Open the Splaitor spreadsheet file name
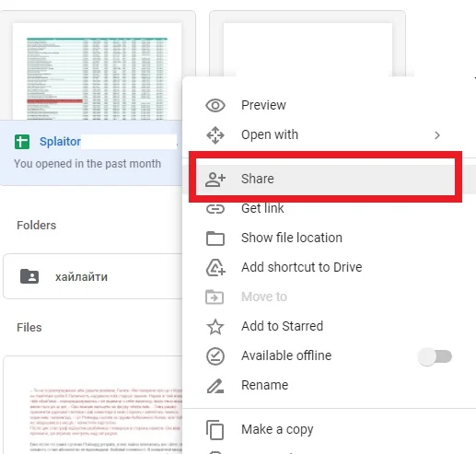 (60, 142)
